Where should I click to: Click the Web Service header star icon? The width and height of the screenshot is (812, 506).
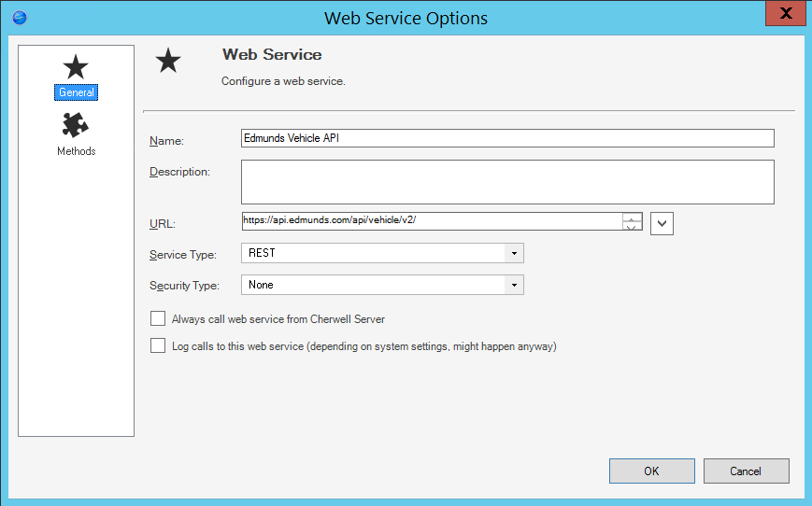tap(168, 61)
